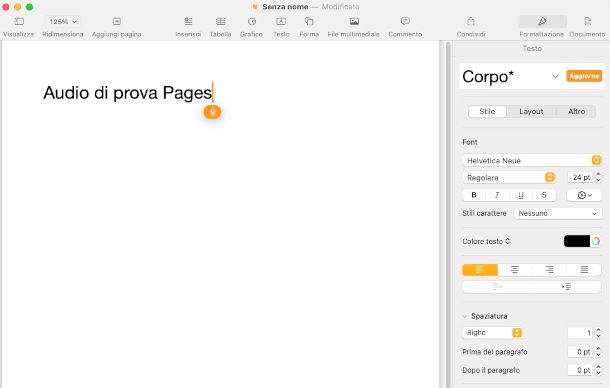Change spacing with Prima del paragrafo stepper
This screenshot has width=610, height=388.
(598, 351)
